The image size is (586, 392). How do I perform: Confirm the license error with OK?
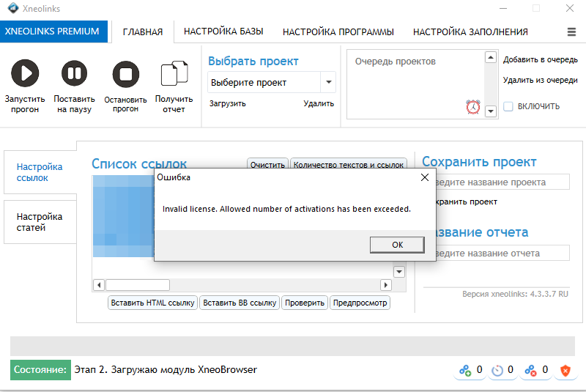(397, 245)
